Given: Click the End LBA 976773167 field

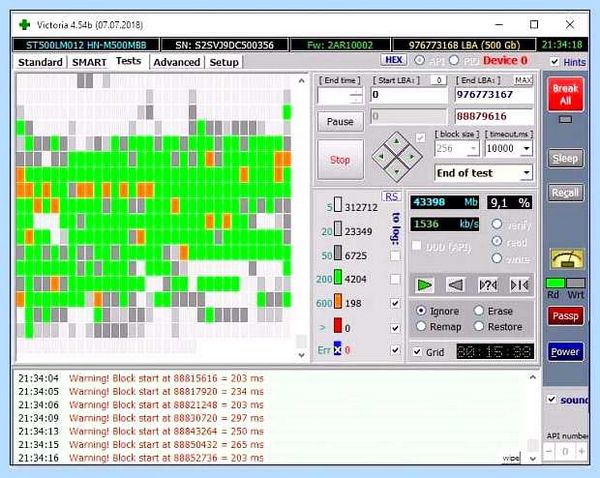Looking at the screenshot, I should tap(494, 95).
